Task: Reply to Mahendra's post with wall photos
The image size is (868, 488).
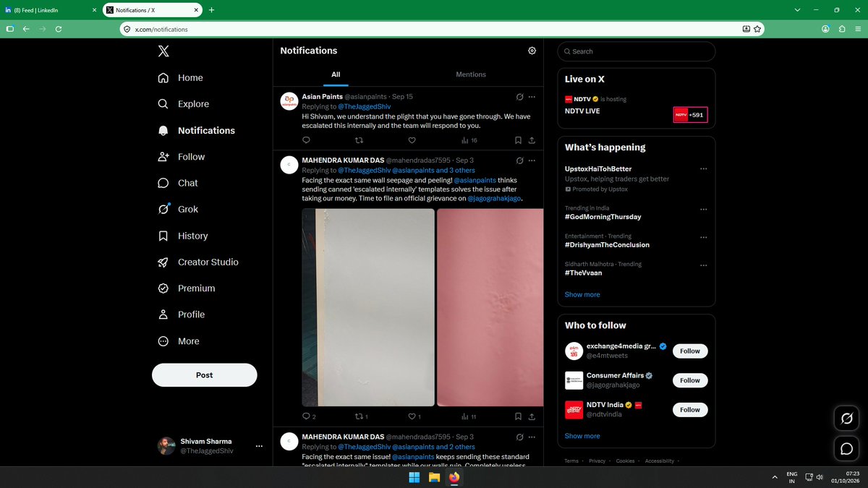Action: tap(309, 416)
